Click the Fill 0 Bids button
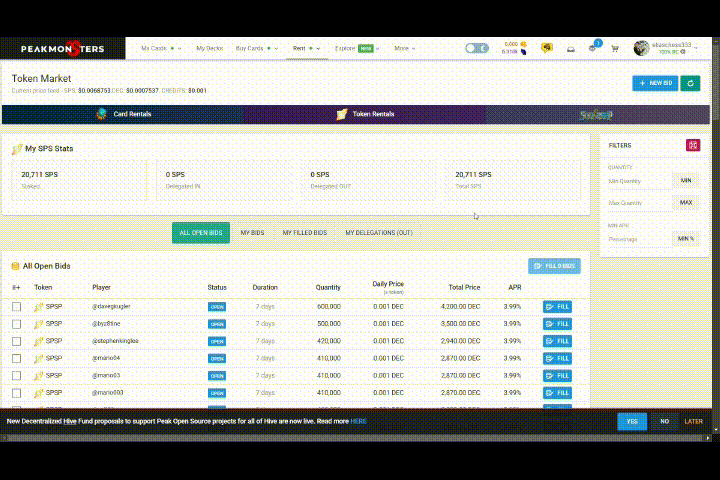 click(554, 266)
